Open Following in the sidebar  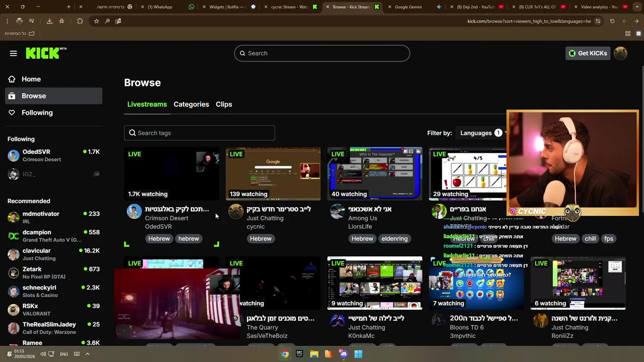pos(53,113)
